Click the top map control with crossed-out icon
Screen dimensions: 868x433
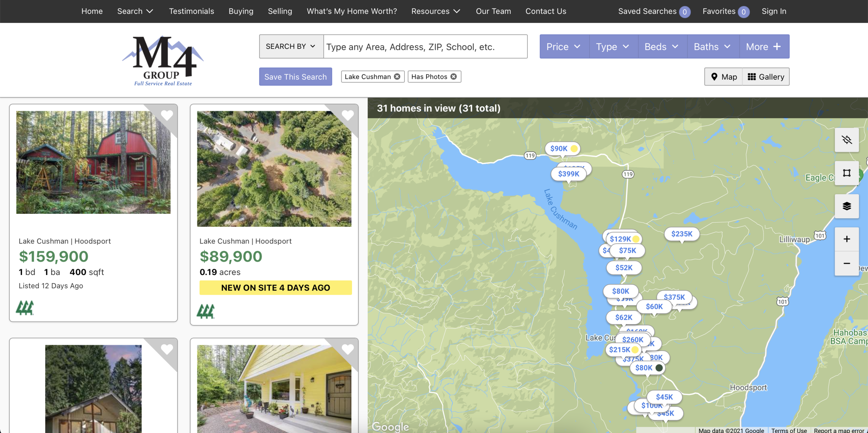[846, 140]
